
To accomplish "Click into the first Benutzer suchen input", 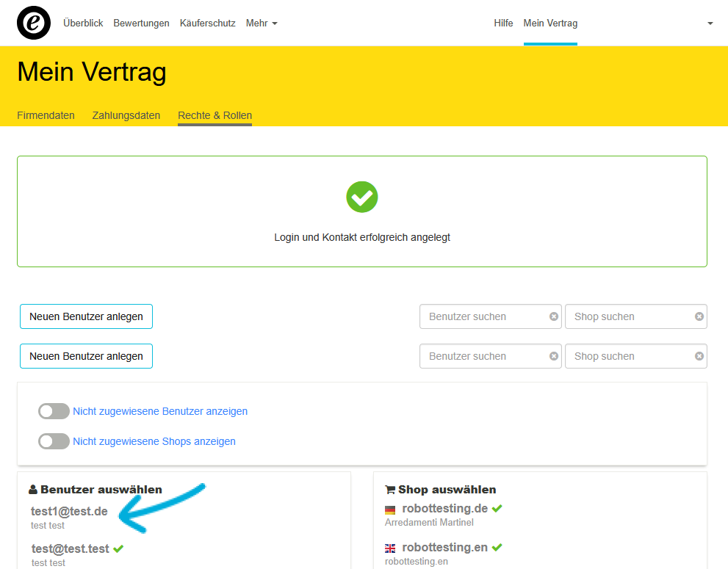I will point(485,316).
